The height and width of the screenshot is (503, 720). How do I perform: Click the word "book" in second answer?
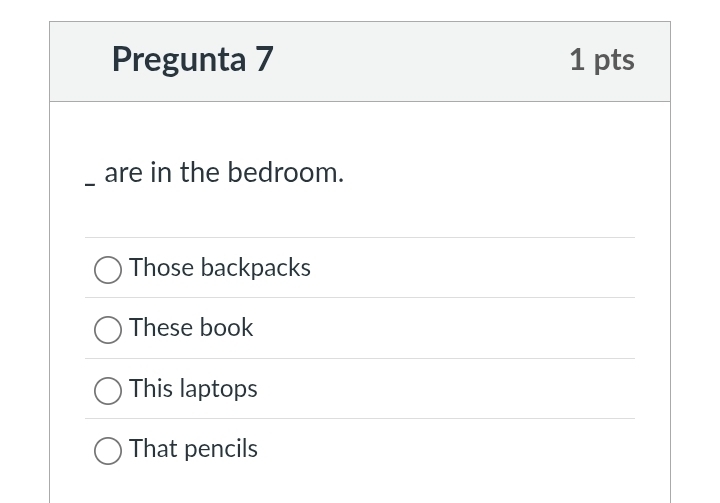point(226,328)
